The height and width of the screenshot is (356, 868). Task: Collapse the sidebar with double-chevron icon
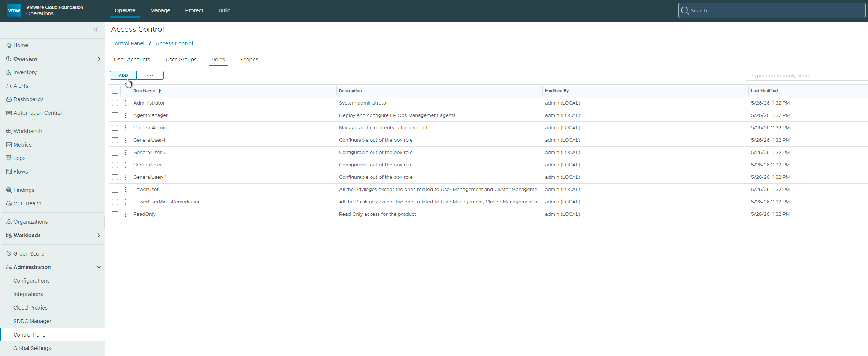pyautogui.click(x=96, y=30)
